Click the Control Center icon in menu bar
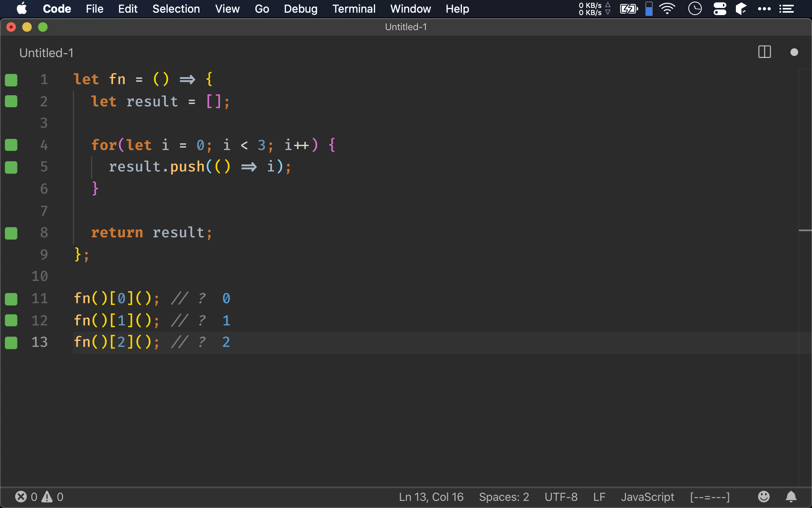The image size is (812, 508). 721,8
